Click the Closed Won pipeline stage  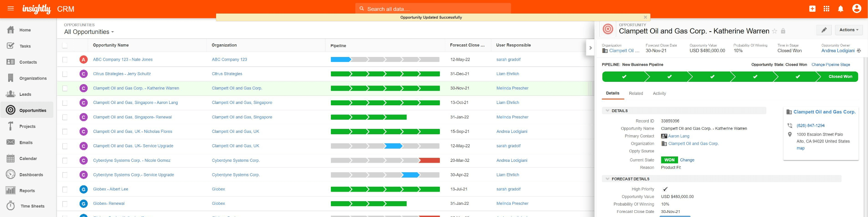click(840, 77)
